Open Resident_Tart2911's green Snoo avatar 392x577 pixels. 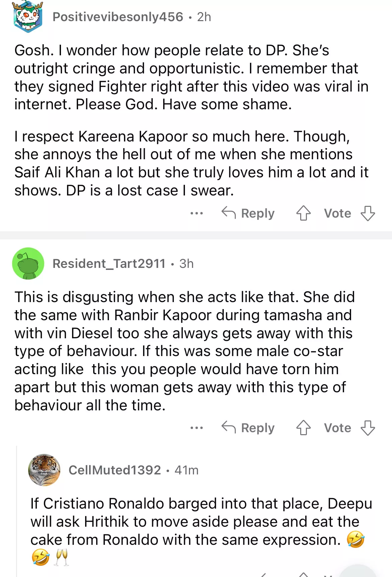[28, 264]
